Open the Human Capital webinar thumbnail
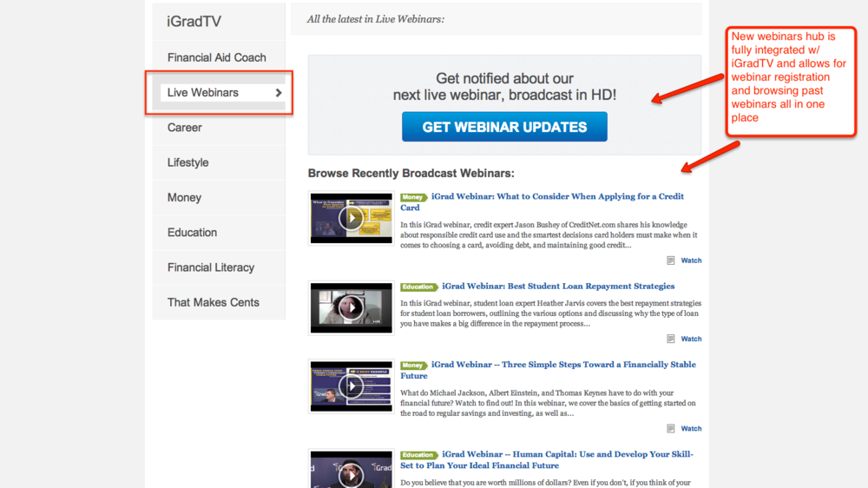868x488 pixels. (351, 469)
